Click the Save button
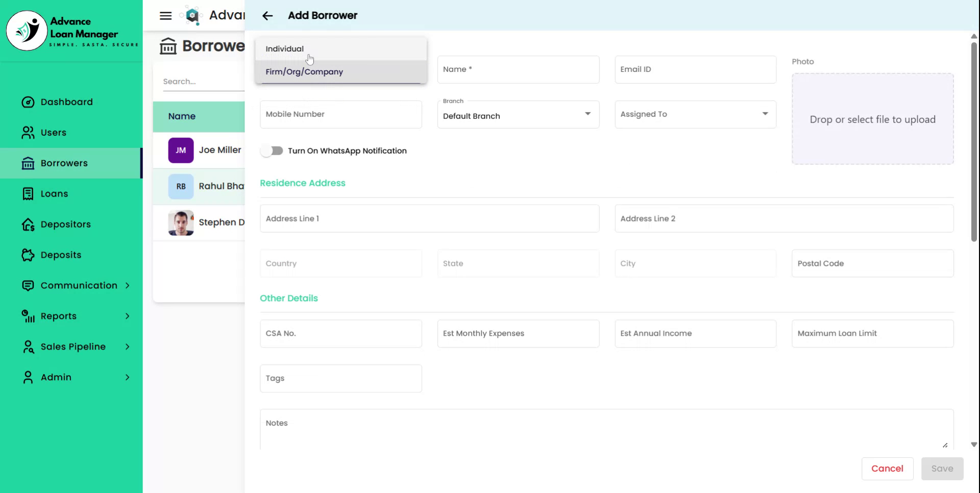The image size is (980, 493). (942, 469)
